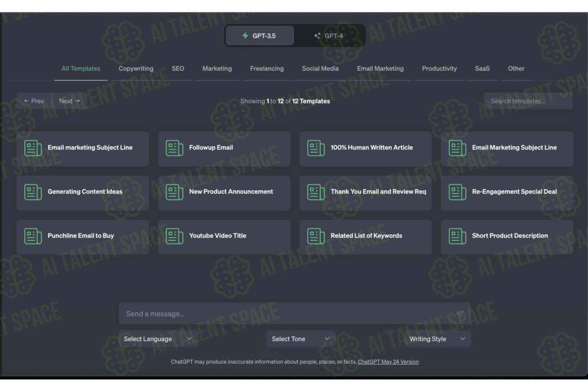Click the sparkle icon on GPT-4
588x392 pixels.
tap(317, 36)
